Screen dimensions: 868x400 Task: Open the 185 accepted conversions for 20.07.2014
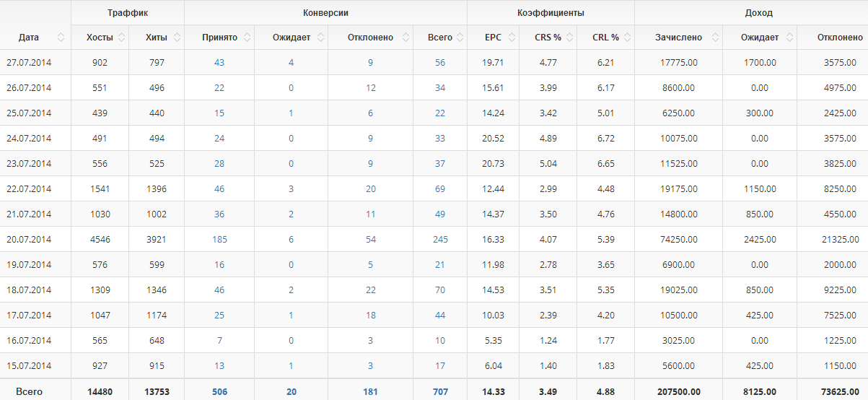tap(219, 240)
